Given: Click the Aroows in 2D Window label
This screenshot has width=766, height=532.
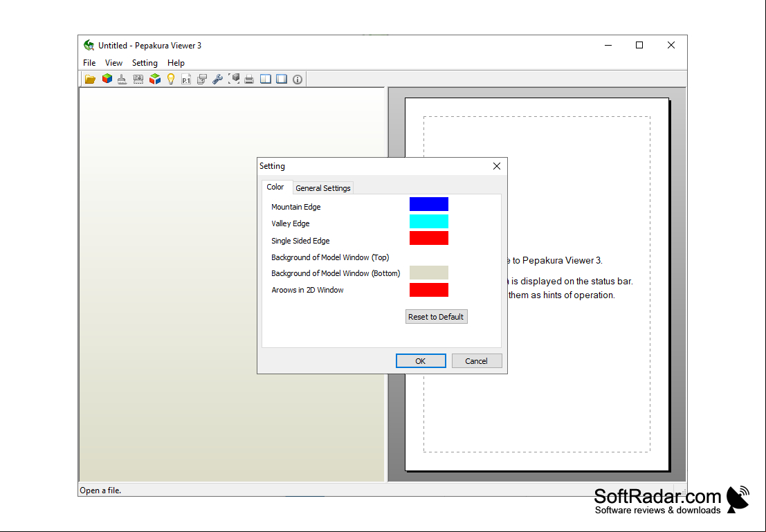Looking at the screenshot, I should (x=307, y=290).
